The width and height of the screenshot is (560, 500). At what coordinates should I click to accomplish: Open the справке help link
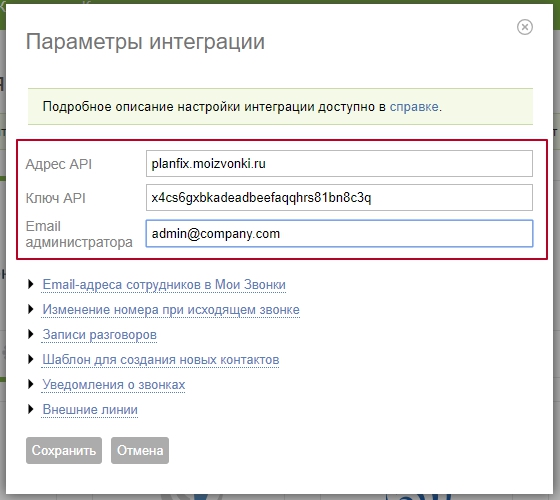tap(414, 107)
